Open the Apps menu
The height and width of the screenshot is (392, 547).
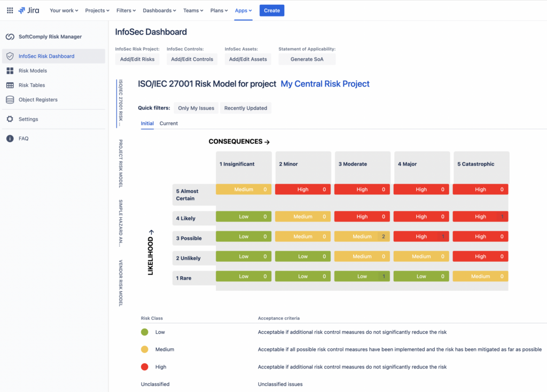243,10
